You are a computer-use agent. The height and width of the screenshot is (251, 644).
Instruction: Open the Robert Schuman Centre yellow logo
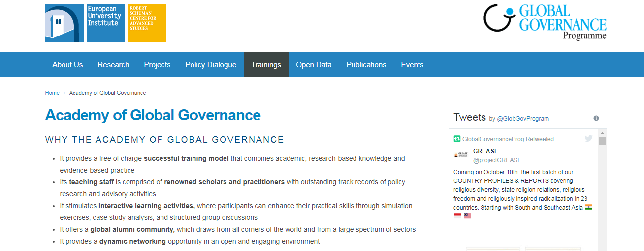pos(147,23)
